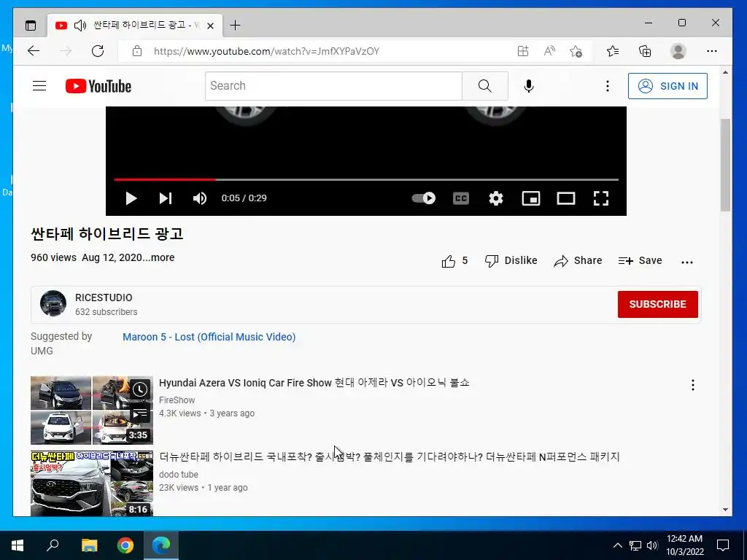Open system volume control in tray
The height and width of the screenshot is (560, 747).
(652, 545)
